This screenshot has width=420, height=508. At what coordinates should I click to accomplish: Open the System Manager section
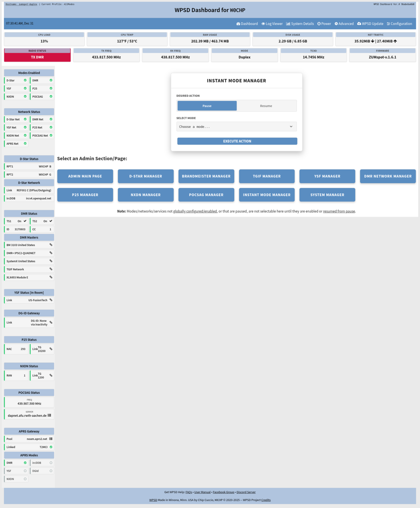click(327, 195)
